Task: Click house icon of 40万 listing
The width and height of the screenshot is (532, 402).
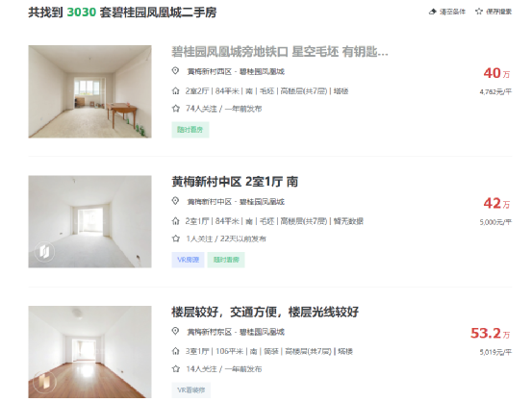Action: (x=175, y=91)
